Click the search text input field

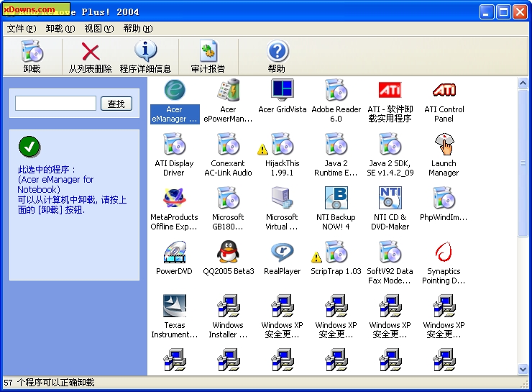tap(55, 103)
